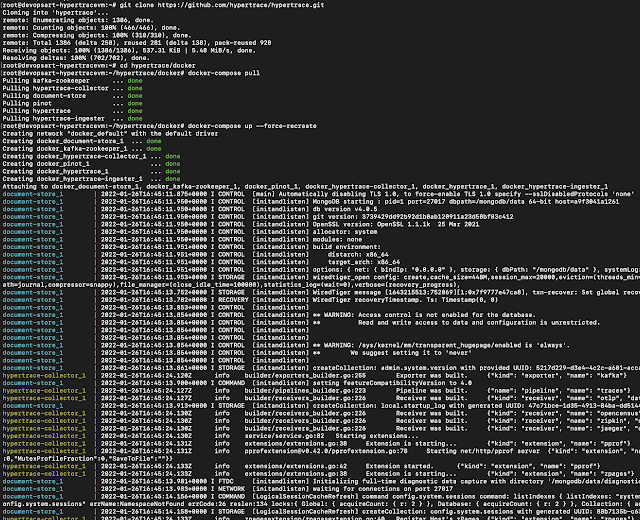This screenshot has width=640, height=520.
Task: Select the "git version: 3739429dd92b" log entry
Action: (x=258, y=217)
